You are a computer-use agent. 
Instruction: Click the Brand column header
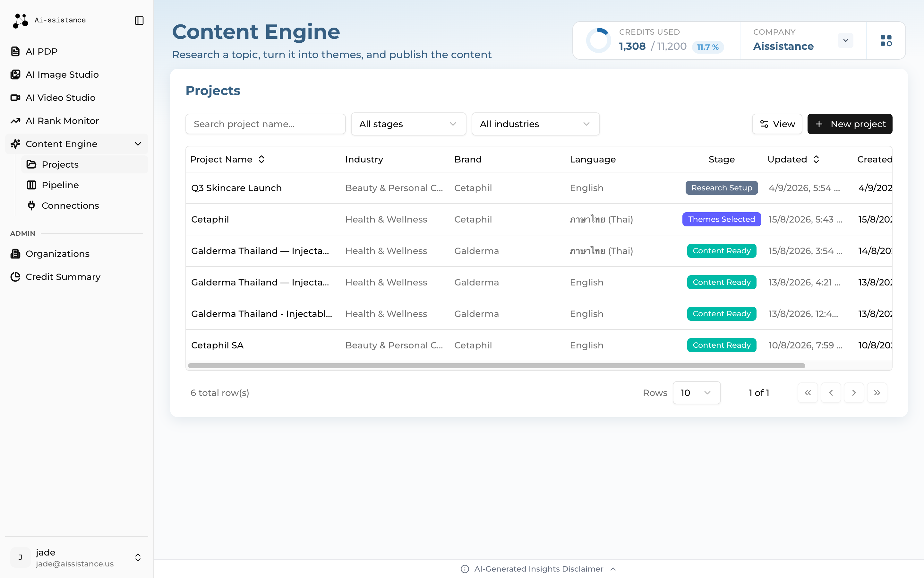point(468,159)
